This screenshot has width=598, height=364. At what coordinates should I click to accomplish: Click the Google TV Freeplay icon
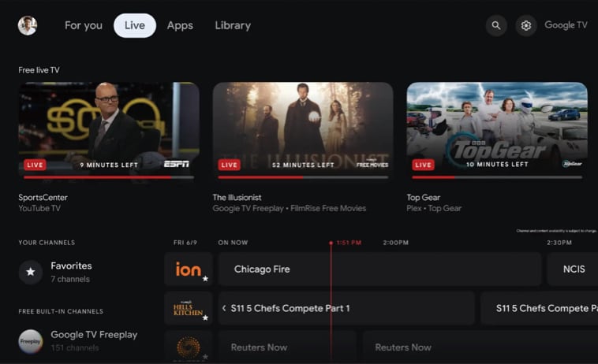(31, 341)
